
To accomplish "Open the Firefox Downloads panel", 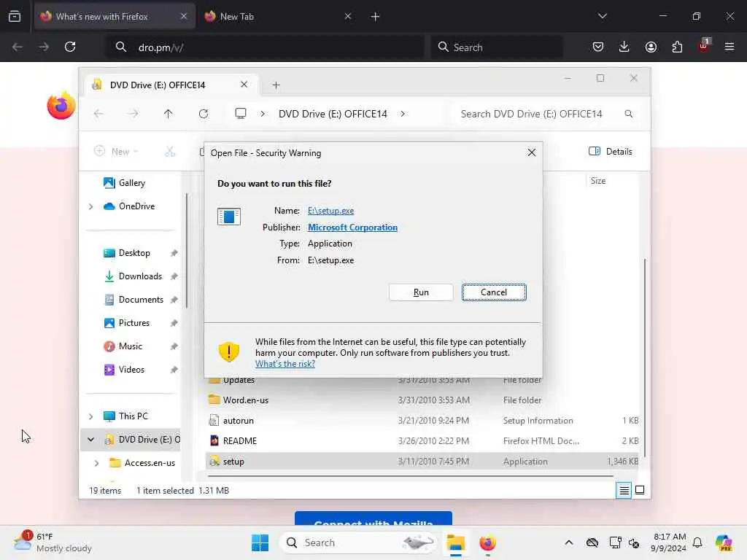I will tap(624, 47).
